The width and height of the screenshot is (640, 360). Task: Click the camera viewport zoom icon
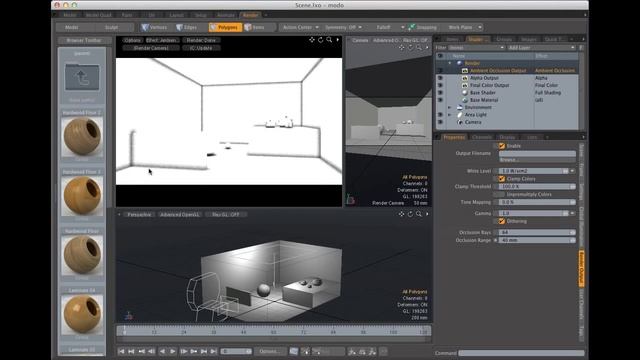[x=419, y=48]
